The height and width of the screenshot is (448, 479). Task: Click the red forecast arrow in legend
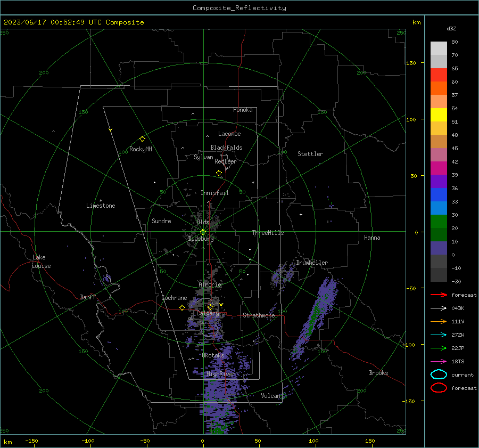[439, 295]
